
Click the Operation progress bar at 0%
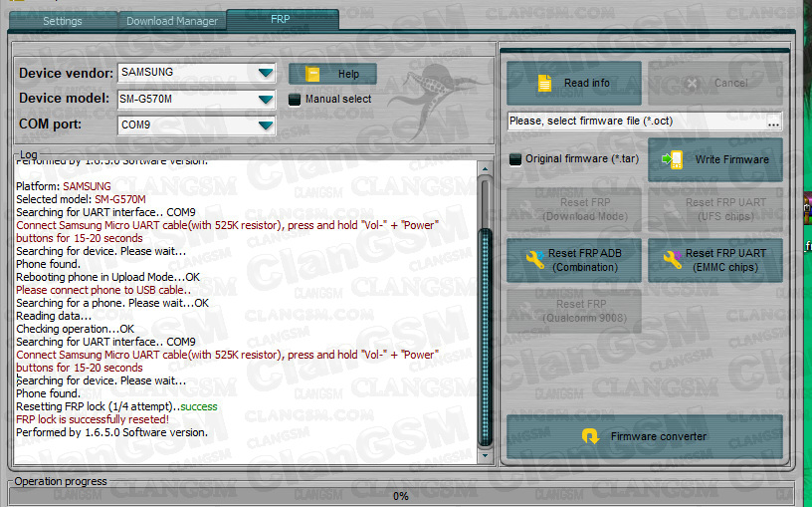(x=401, y=496)
